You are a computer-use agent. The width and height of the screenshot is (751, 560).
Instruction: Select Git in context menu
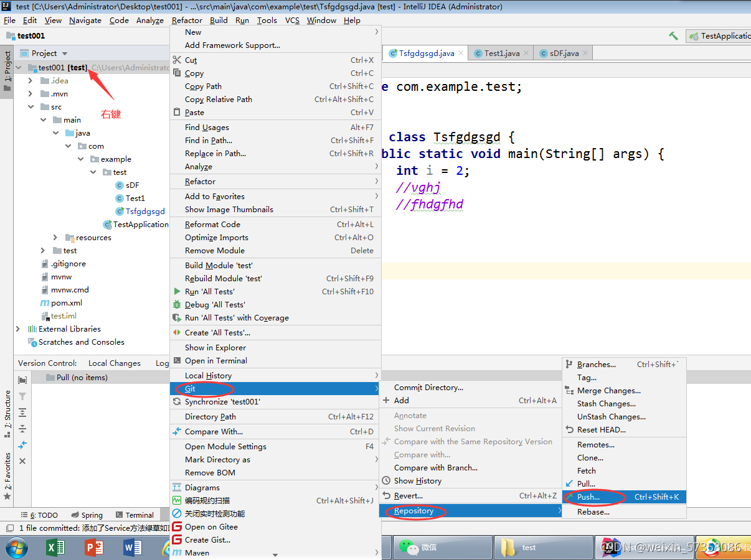point(275,389)
